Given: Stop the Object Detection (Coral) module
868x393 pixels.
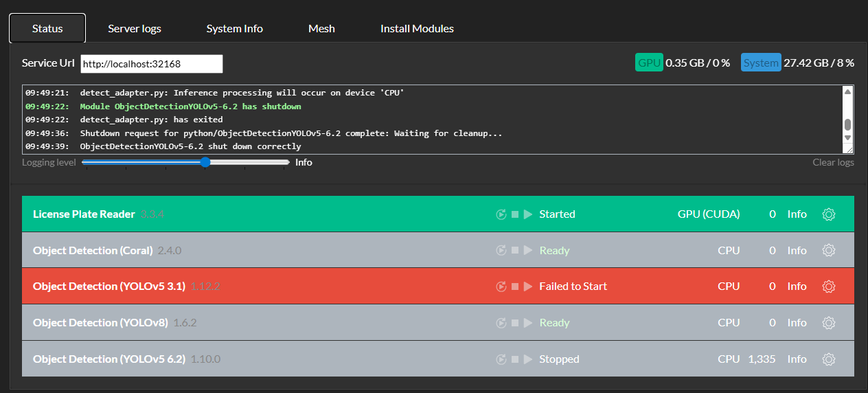Looking at the screenshot, I should [x=514, y=251].
